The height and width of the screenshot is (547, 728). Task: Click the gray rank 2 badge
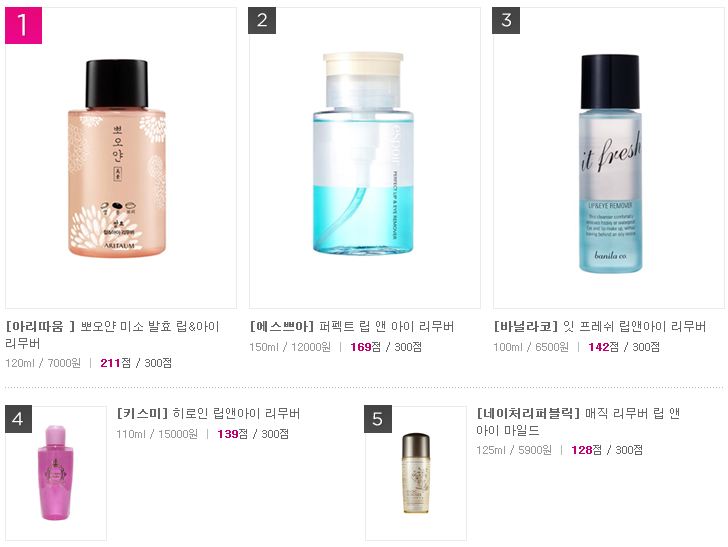[x=262, y=20]
